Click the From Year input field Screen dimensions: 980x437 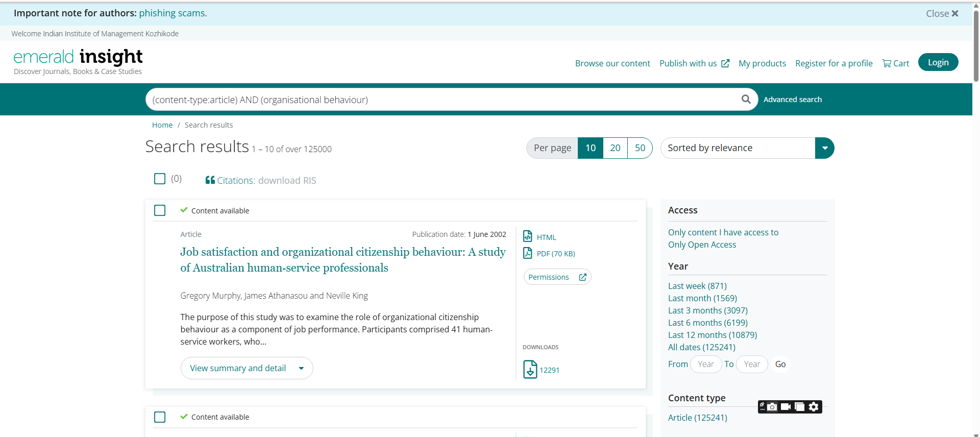click(705, 364)
